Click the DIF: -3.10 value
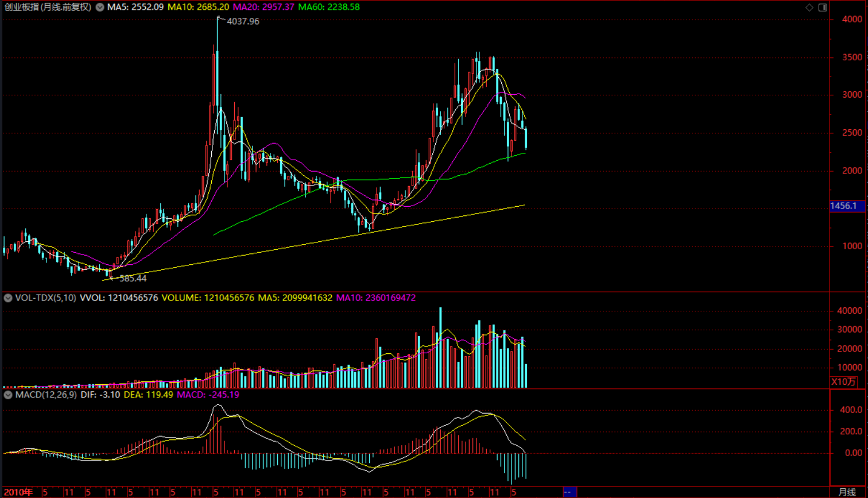 tap(100, 395)
